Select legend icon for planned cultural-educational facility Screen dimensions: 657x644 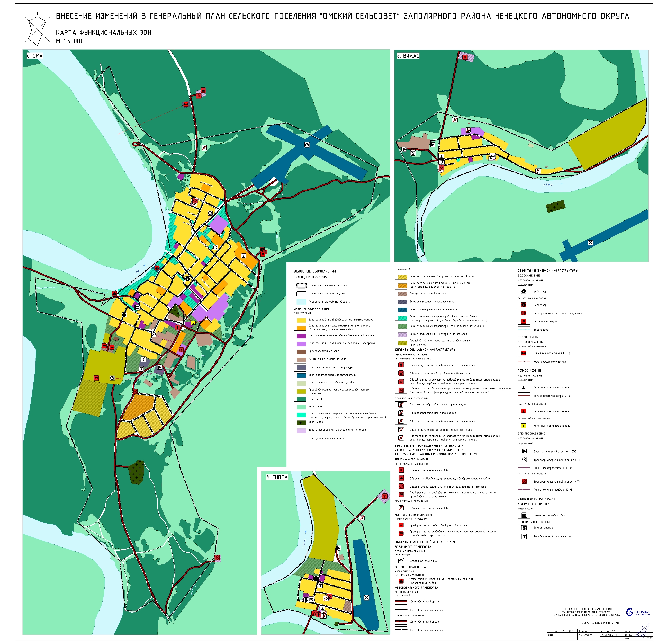pyautogui.click(x=401, y=365)
